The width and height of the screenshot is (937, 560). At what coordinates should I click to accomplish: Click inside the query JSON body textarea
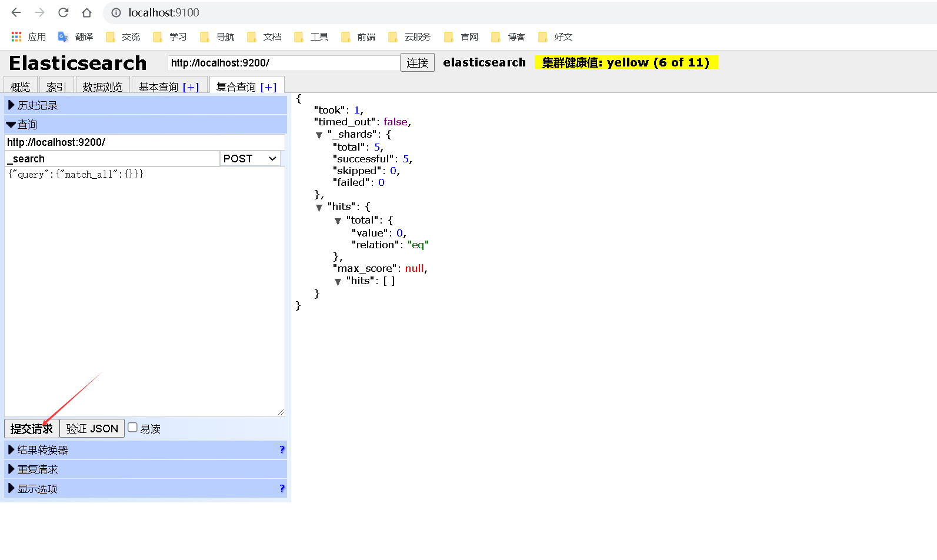click(145, 292)
